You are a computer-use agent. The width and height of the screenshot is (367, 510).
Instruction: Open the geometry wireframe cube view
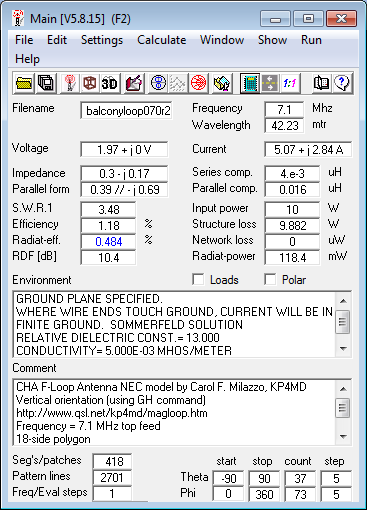pyautogui.click(x=90, y=83)
